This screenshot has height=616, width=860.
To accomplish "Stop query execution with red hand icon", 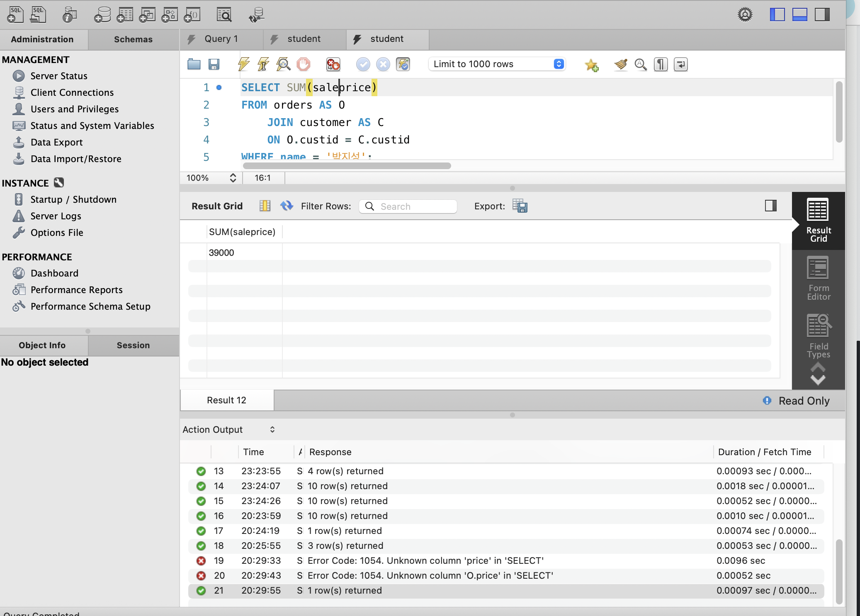I will tap(303, 64).
